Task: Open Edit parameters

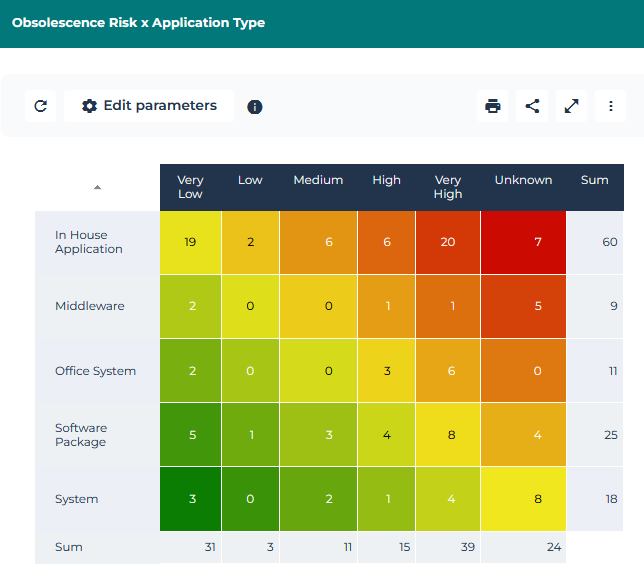Action: tap(149, 106)
